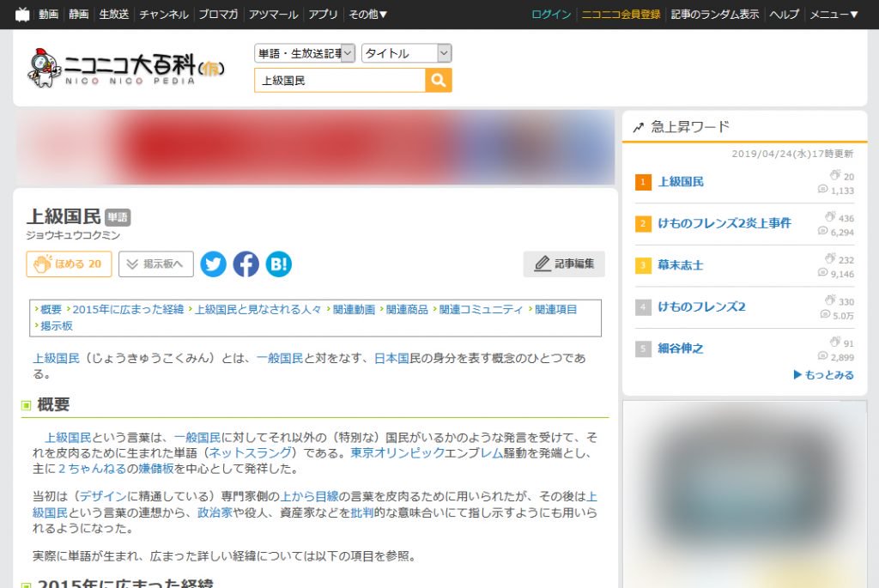Open 記事編集 with the pencil icon
Image resolution: width=879 pixels, height=588 pixels.
tap(564, 264)
